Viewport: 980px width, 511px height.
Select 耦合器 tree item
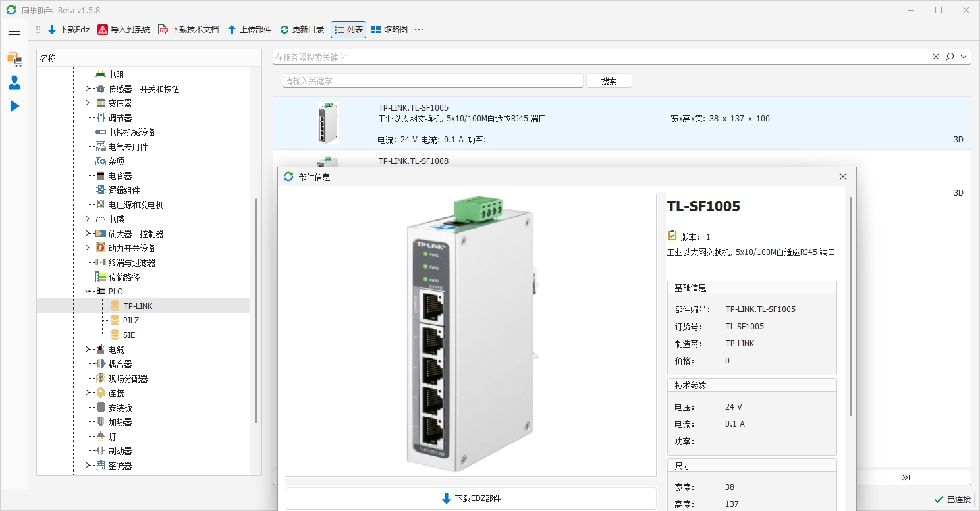pyautogui.click(x=120, y=364)
